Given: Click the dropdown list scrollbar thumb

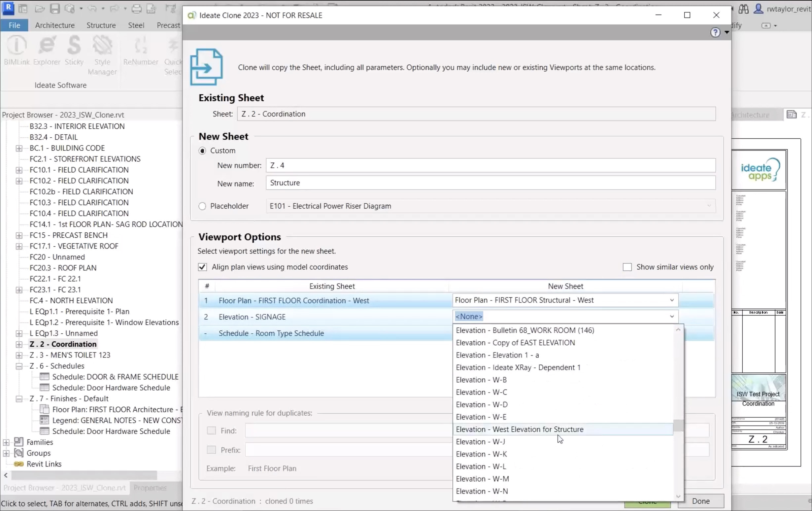Looking at the screenshot, I should 678,425.
